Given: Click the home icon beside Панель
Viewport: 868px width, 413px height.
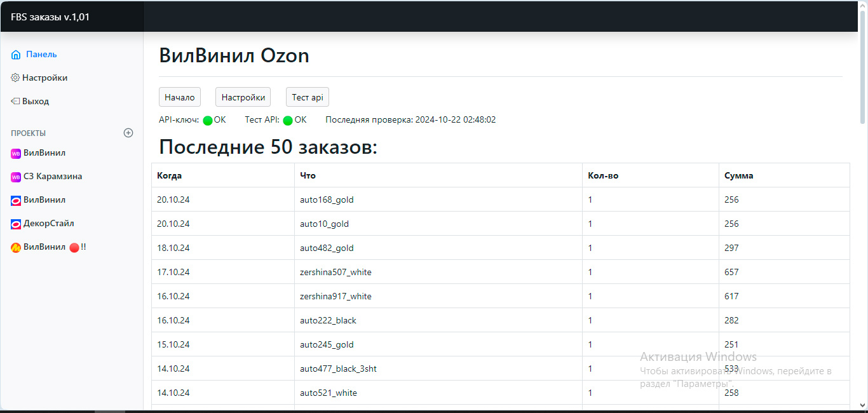Looking at the screenshot, I should [x=16, y=55].
